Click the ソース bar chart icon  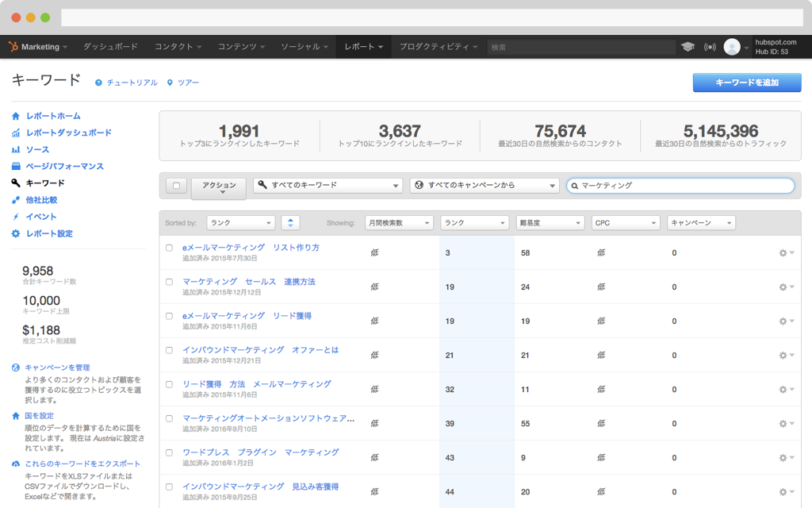click(16, 149)
